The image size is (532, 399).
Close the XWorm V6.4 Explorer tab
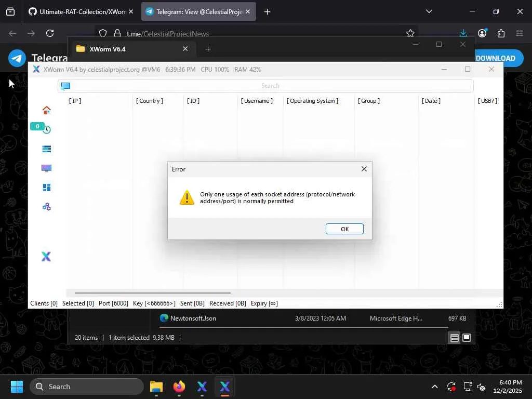185,49
